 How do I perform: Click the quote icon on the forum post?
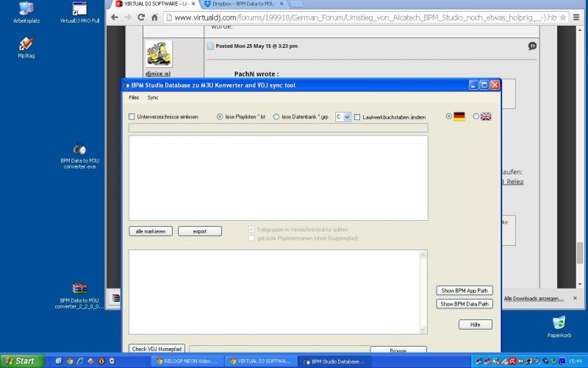(532, 46)
